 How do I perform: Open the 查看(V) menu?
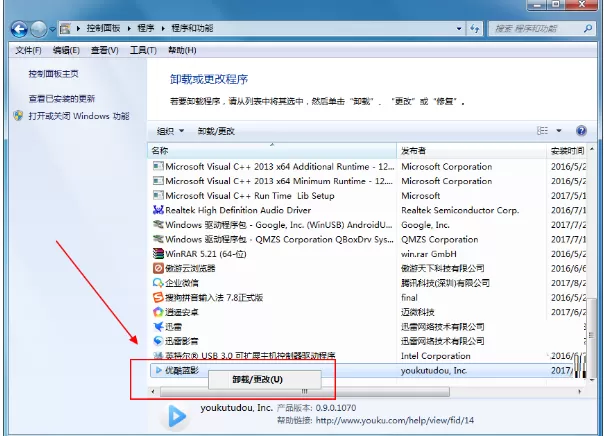(104, 50)
